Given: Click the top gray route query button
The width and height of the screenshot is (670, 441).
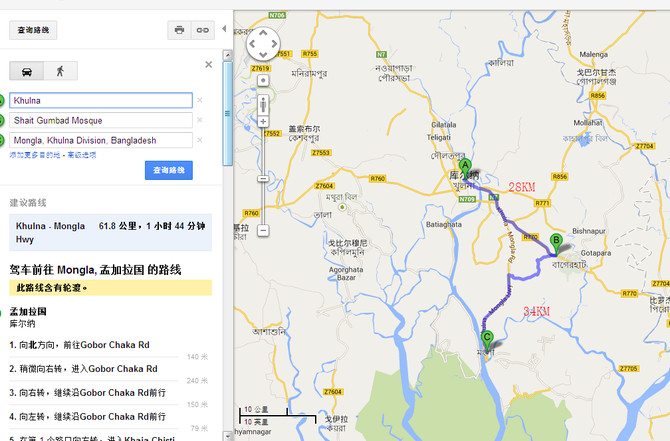Looking at the screenshot, I should (x=33, y=30).
